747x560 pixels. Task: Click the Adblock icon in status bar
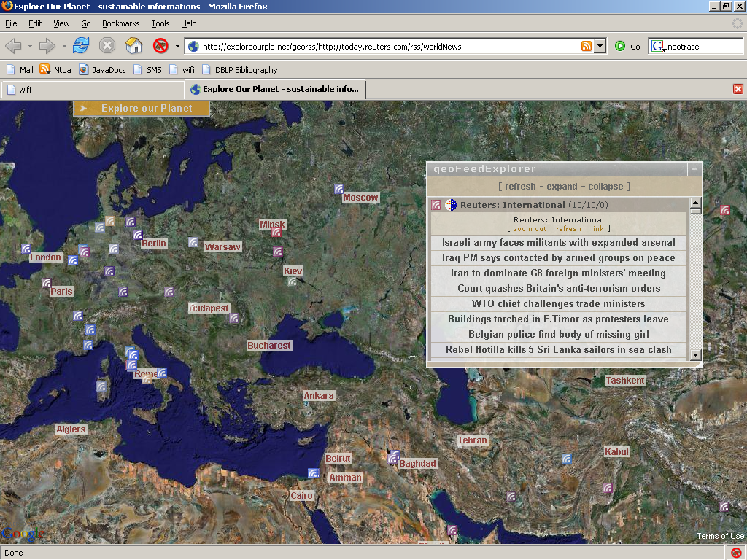[736, 553]
